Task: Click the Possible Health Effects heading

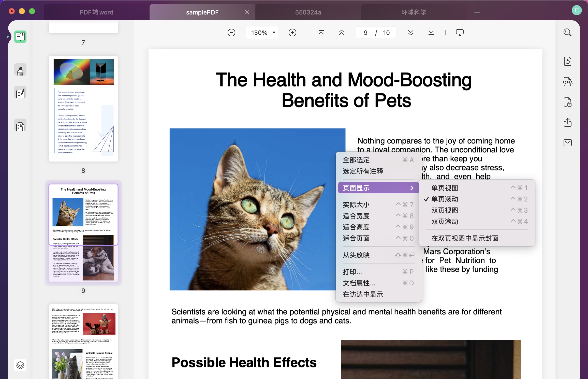Action: 244,362
